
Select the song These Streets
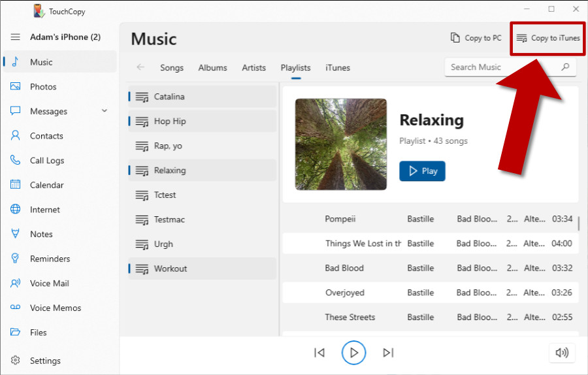430,318
